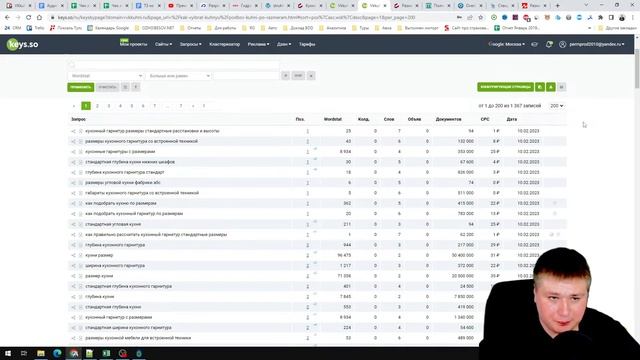Sort table by Wordstat column header
The image size is (640, 360).
click(x=333, y=119)
